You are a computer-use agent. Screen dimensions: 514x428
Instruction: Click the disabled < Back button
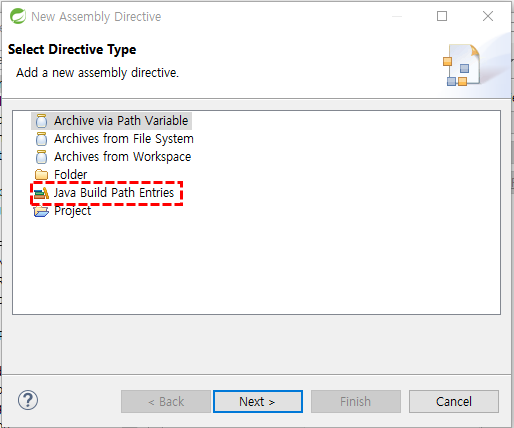(x=166, y=401)
